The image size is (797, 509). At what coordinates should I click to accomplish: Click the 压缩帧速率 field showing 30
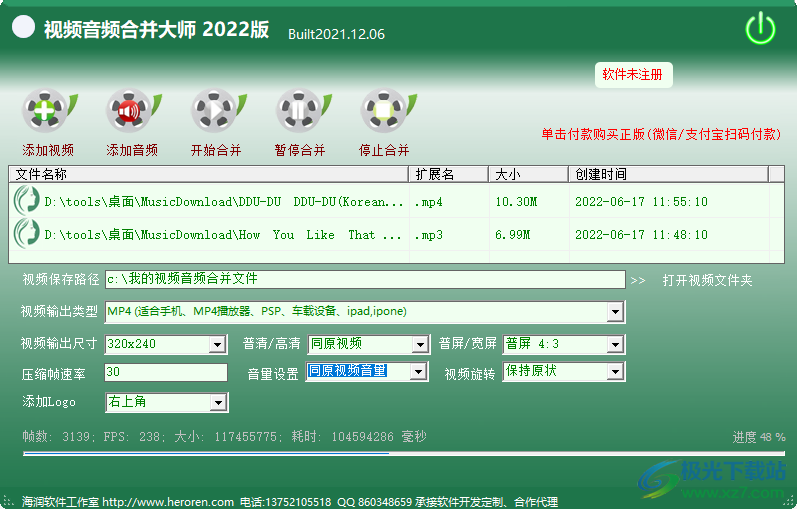click(x=166, y=372)
